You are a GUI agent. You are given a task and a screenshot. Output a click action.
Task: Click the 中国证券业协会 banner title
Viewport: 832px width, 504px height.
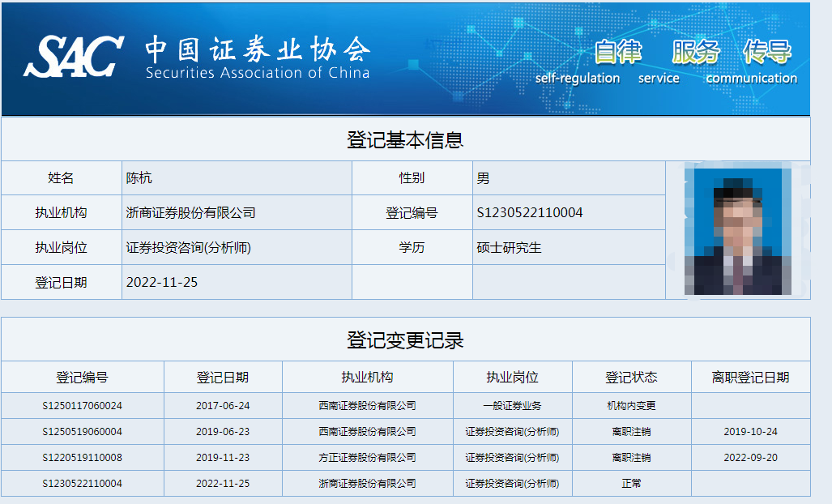(258, 49)
